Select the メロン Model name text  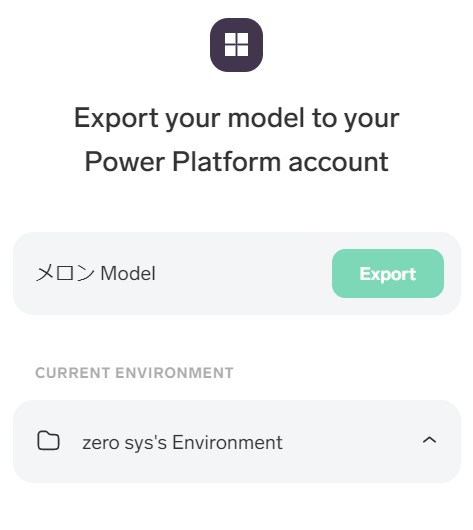tap(96, 273)
